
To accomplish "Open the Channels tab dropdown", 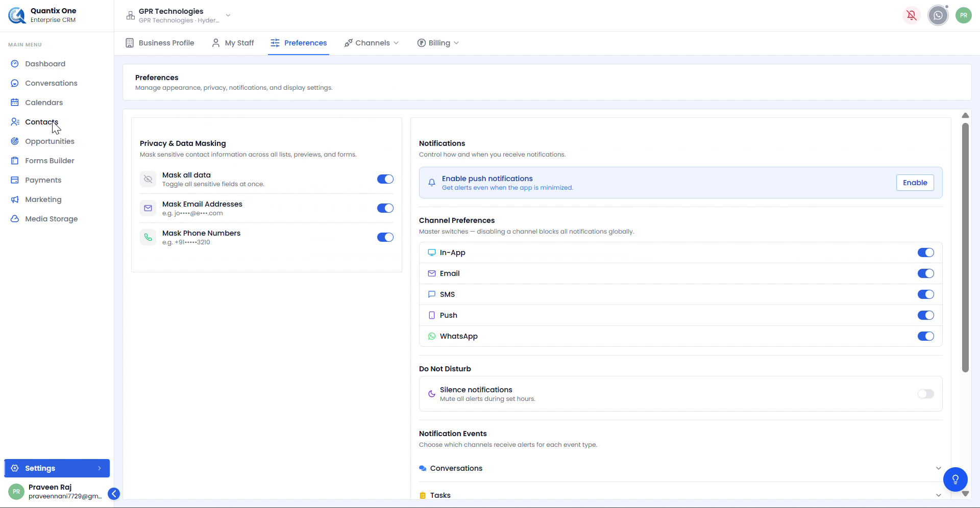I will pos(372,43).
